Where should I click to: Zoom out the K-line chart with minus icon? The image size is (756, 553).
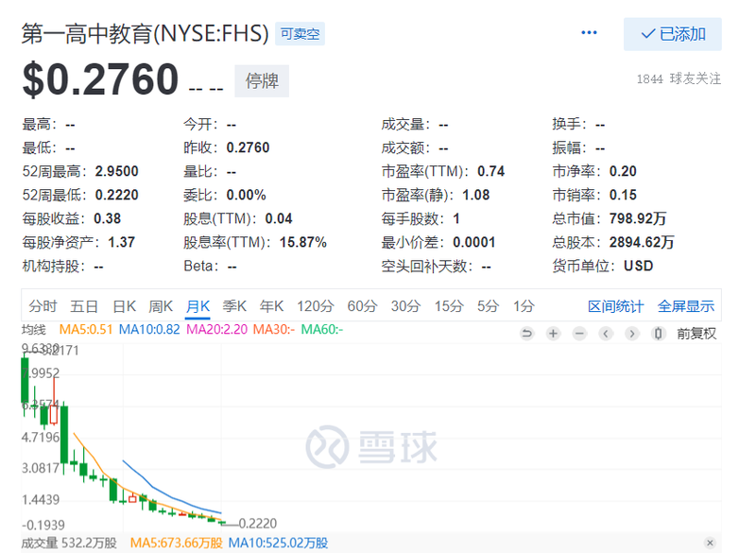click(579, 333)
